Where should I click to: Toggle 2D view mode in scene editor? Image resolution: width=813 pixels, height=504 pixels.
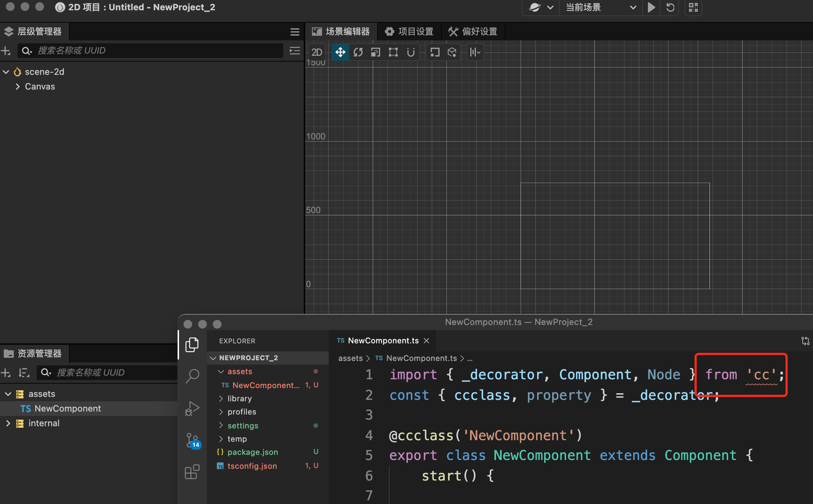(x=317, y=52)
